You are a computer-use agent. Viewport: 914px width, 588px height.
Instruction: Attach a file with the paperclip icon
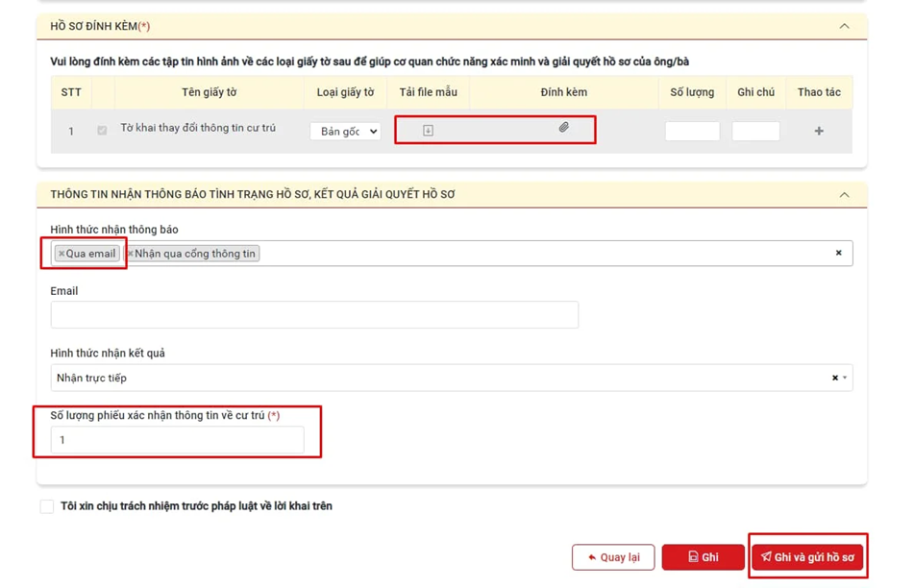click(563, 127)
